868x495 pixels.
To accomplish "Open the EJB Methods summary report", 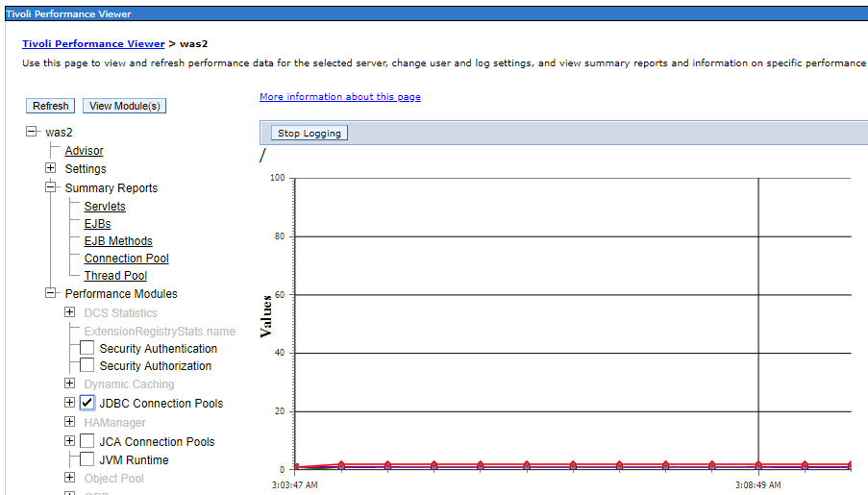I will (118, 241).
